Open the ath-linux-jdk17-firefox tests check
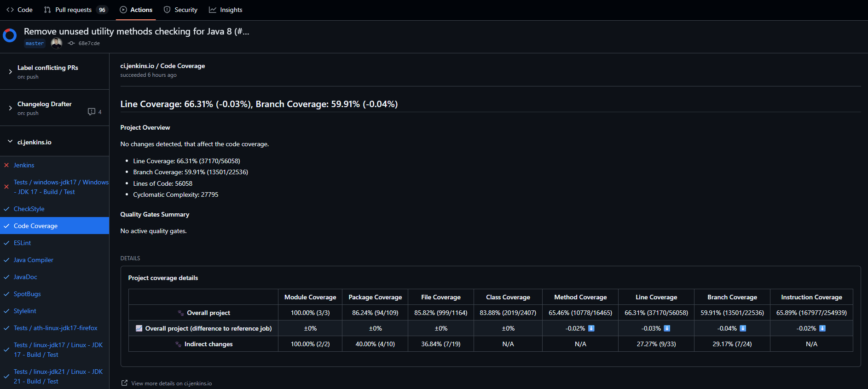Viewport: 868px width, 389px height. click(56, 328)
